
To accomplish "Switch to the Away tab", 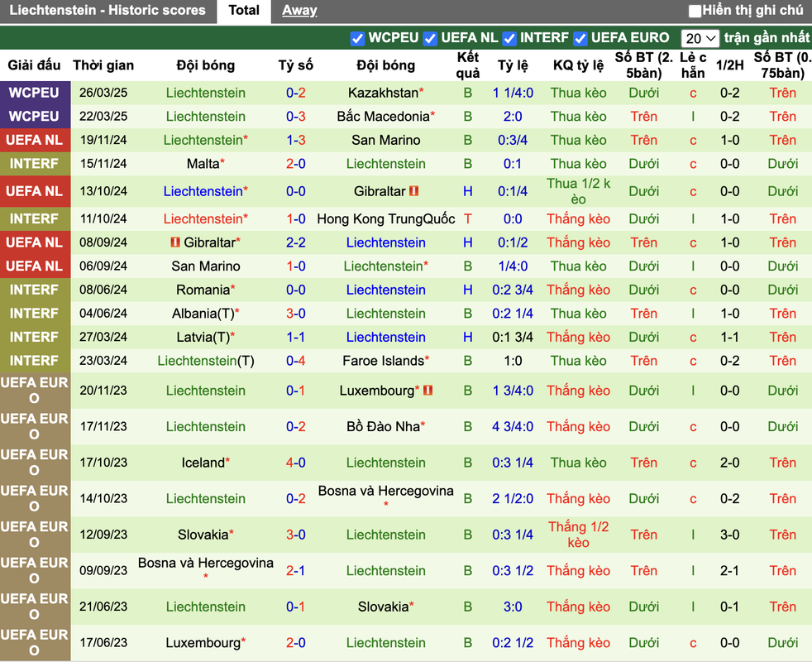I will [x=299, y=11].
